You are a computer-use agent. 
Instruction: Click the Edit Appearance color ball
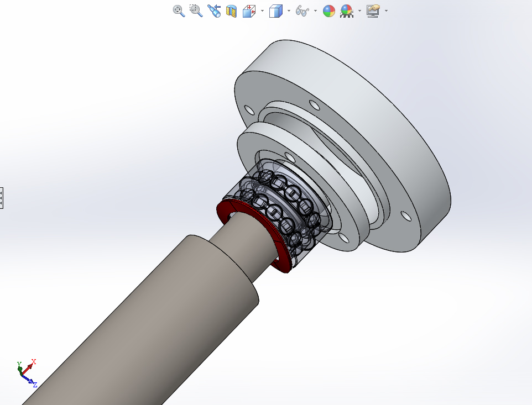point(329,11)
